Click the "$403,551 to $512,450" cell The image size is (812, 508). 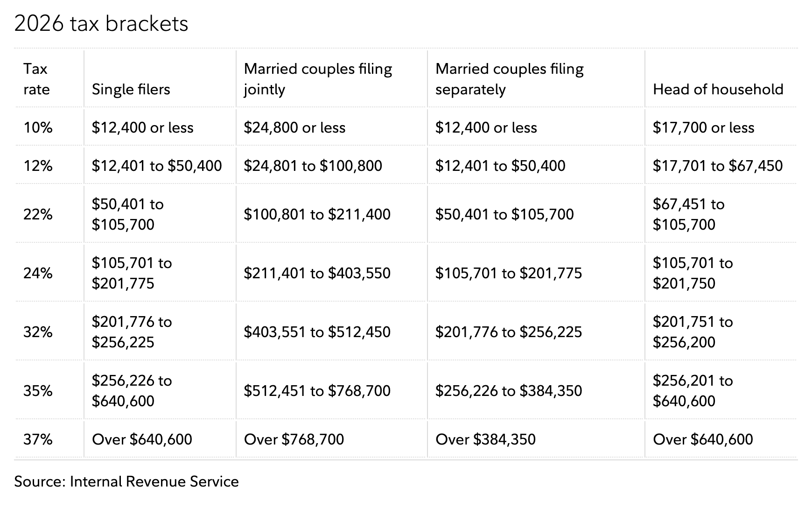tap(317, 332)
